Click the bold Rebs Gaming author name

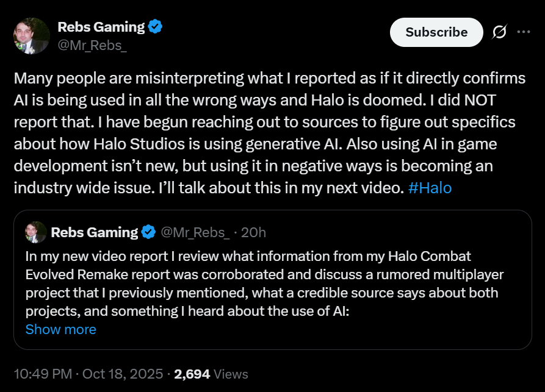pyautogui.click(x=101, y=27)
